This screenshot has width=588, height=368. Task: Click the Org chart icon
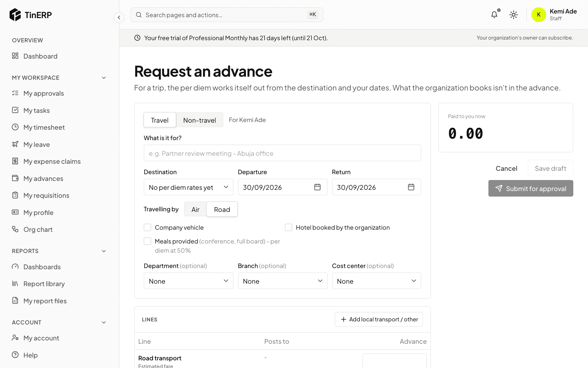15,229
